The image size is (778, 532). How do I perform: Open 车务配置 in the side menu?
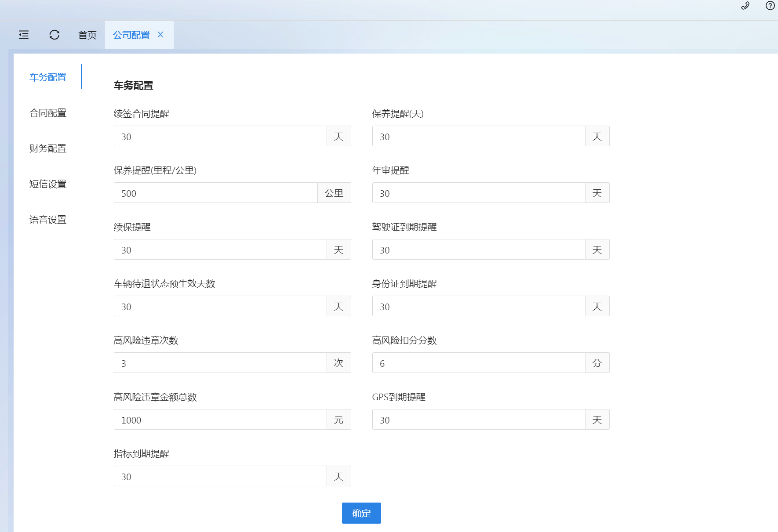(48, 77)
